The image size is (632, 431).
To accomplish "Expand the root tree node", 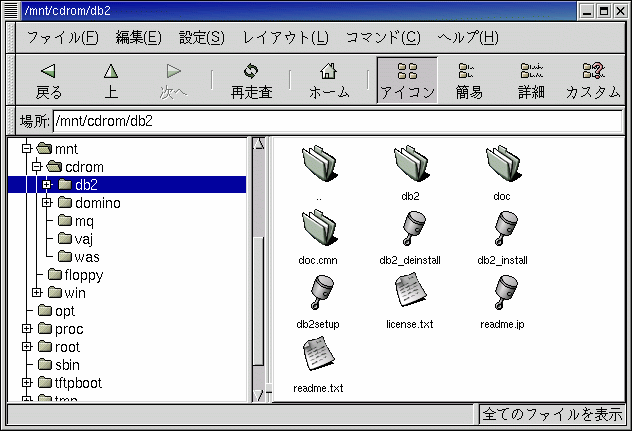I will tap(27, 347).
